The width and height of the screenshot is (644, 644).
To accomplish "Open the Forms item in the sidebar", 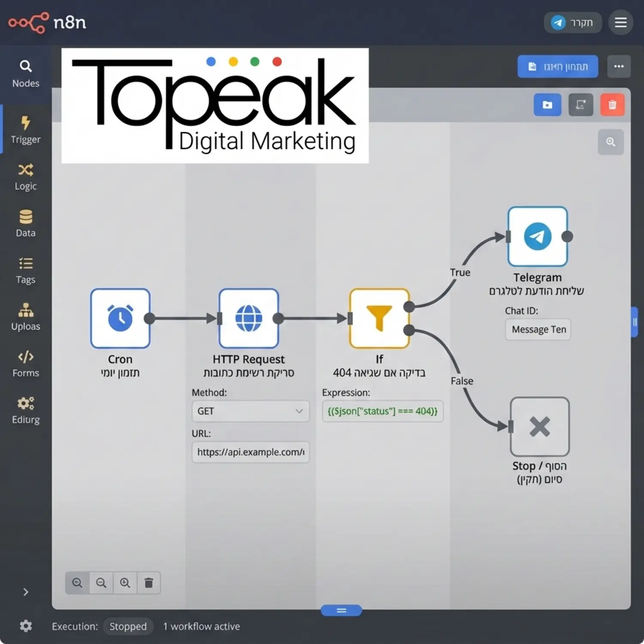I will (x=26, y=364).
